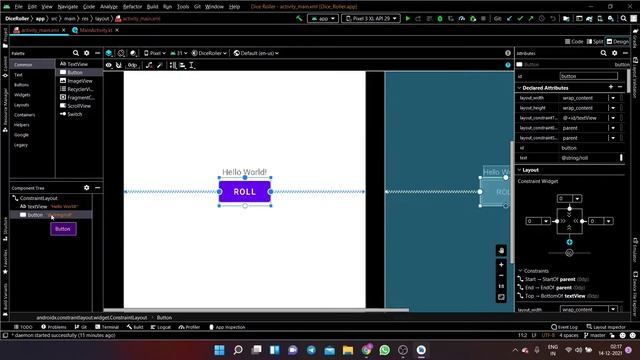Open the Component Tree settings gear
This screenshot has width=640, height=360.
point(87,188)
